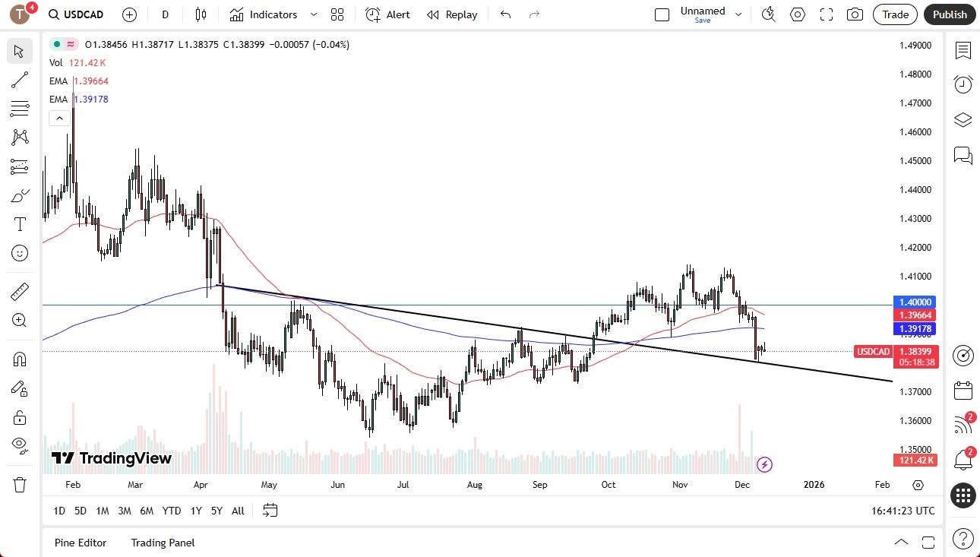
Task: Select the Brush drawing tool
Action: click(x=19, y=195)
